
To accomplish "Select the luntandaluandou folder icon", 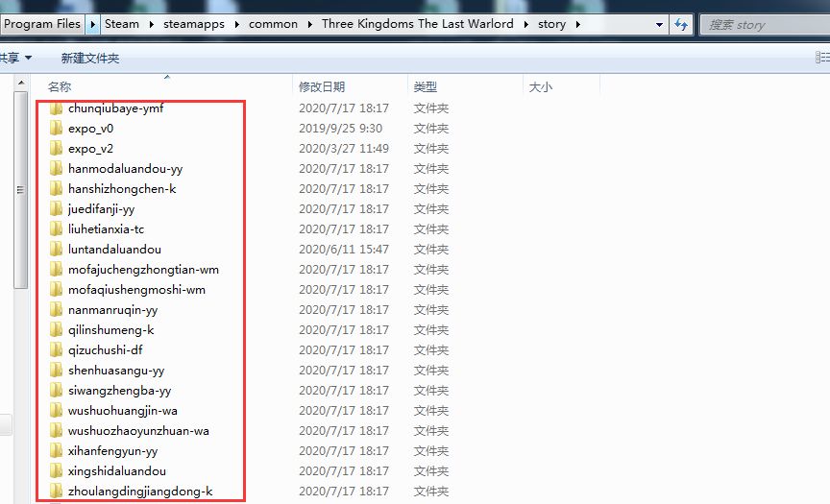I will [x=56, y=249].
